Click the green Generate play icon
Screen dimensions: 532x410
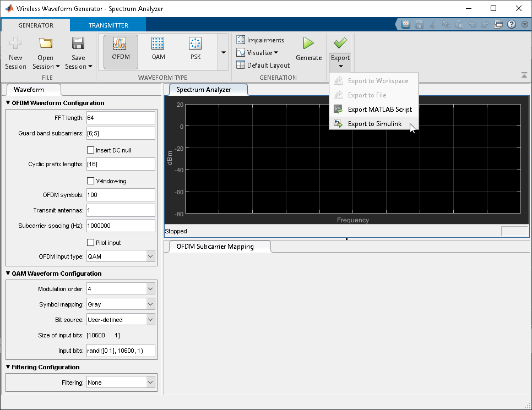[308, 44]
